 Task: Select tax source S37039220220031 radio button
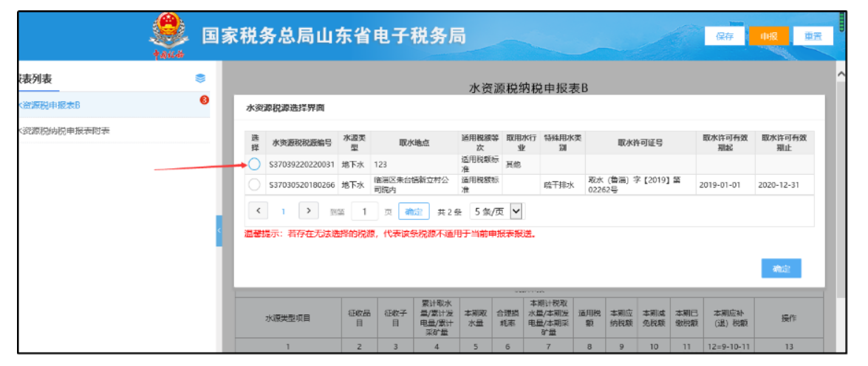tap(254, 164)
